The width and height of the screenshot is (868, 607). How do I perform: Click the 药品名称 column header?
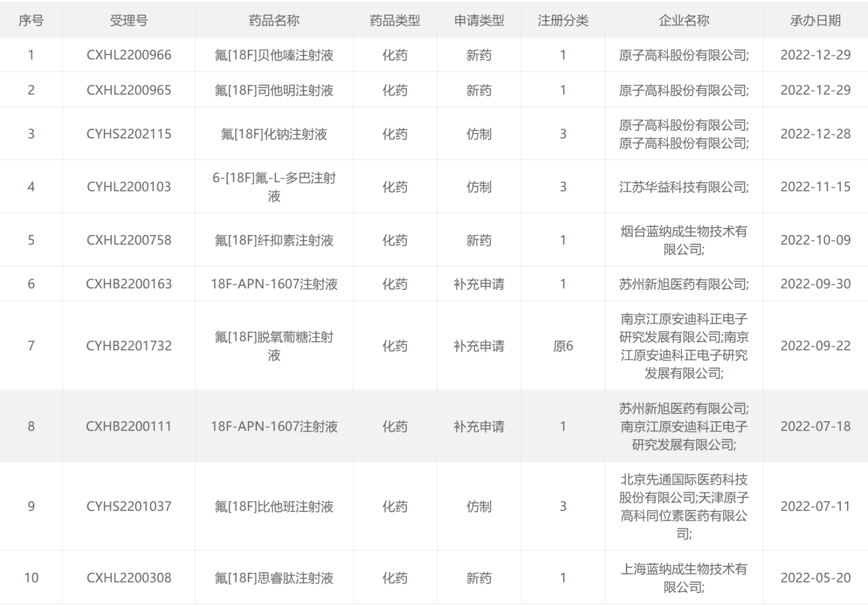(274, 21)
